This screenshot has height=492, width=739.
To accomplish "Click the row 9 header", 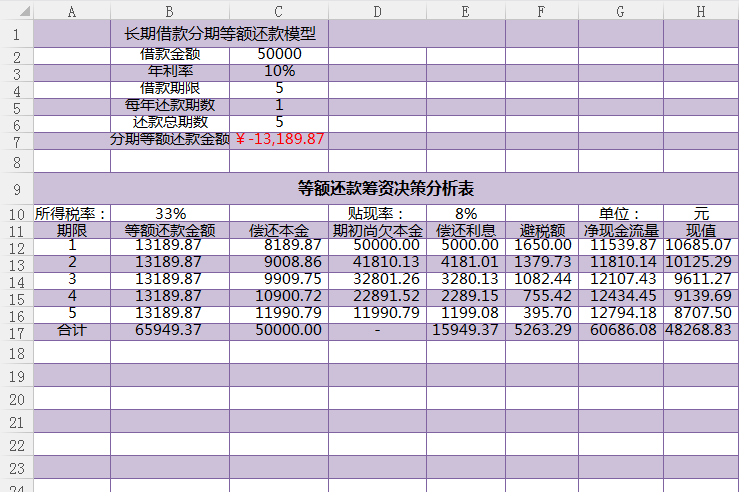I will (x=16, y=188).
